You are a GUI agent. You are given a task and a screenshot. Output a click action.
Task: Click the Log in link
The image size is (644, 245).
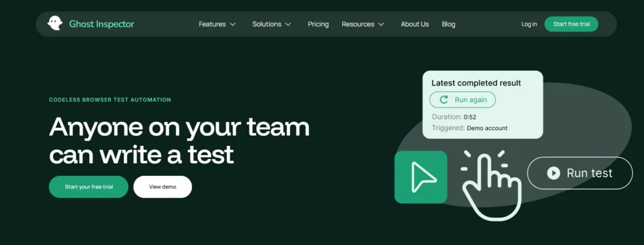click(529, 24)
